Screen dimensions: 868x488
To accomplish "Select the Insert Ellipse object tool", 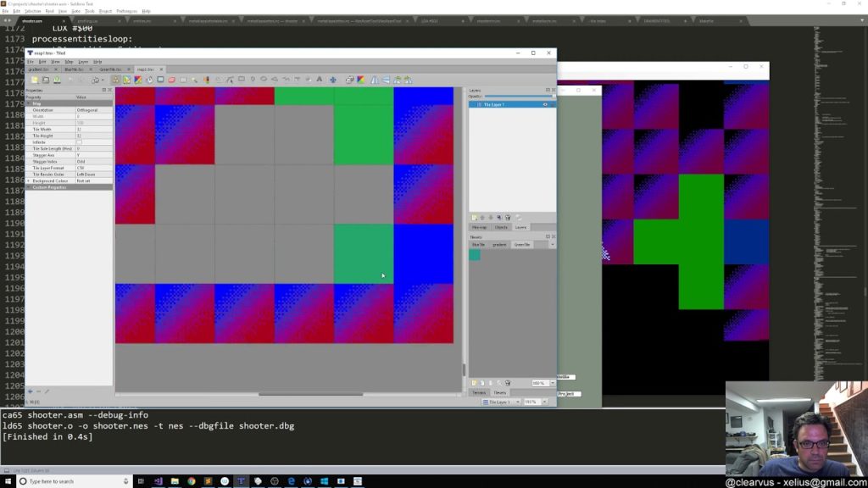I will [x=264, y=79].
